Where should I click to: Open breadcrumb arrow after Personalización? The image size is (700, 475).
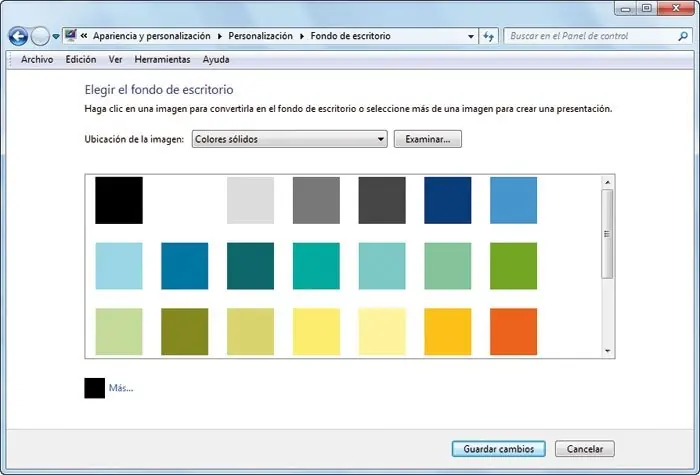[302, 36]
